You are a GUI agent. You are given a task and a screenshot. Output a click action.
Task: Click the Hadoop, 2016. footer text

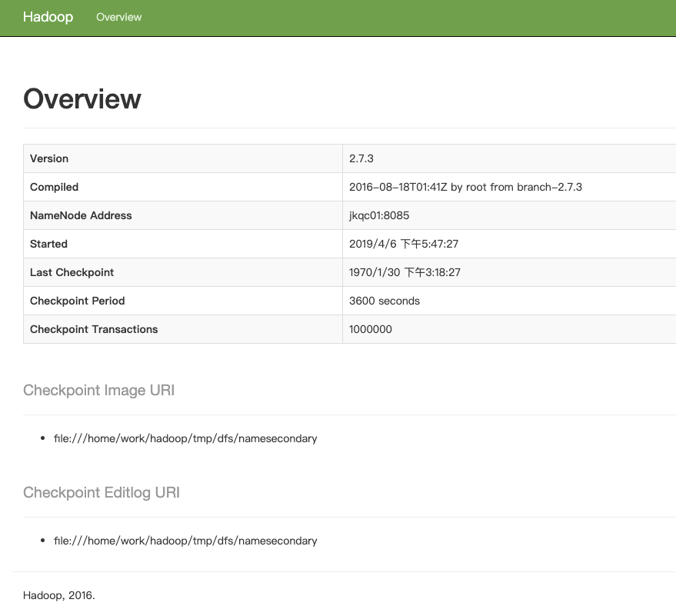pyautogui.click(x=59, y=595)
